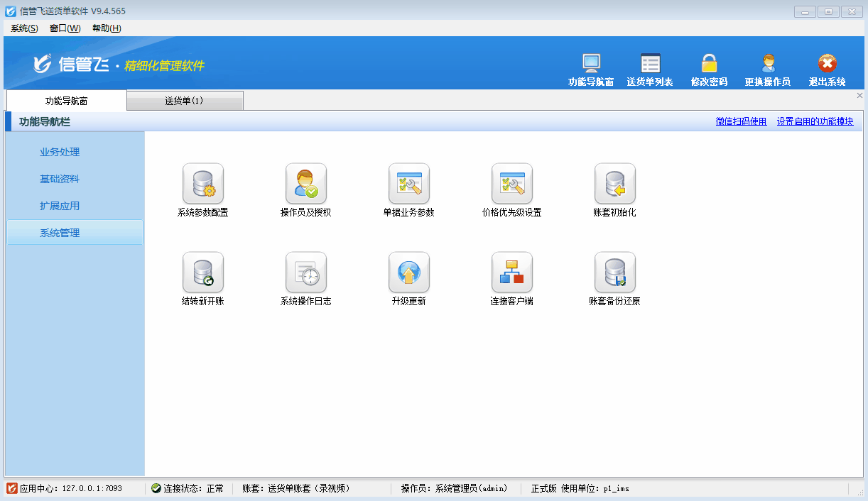The width and height of the screenshot is (868, 501).
Task: Switch to 送货单(1) tab
Action: [185, 101]
